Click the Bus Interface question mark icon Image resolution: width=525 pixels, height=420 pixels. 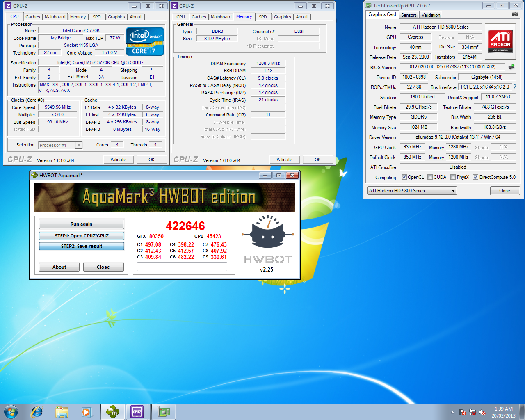point(515,87)
